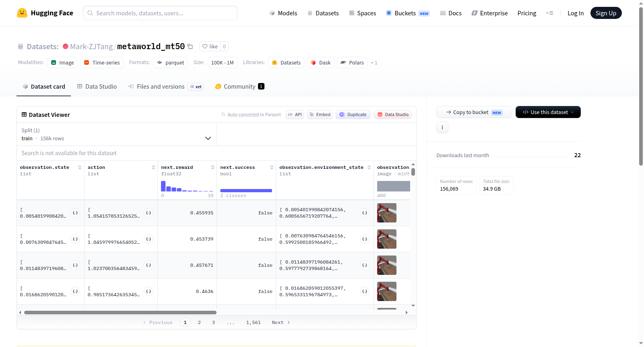The width and height of the screenshot is (644, 347).
Task: Expand the navigation overflow menu
Action: 549,13
